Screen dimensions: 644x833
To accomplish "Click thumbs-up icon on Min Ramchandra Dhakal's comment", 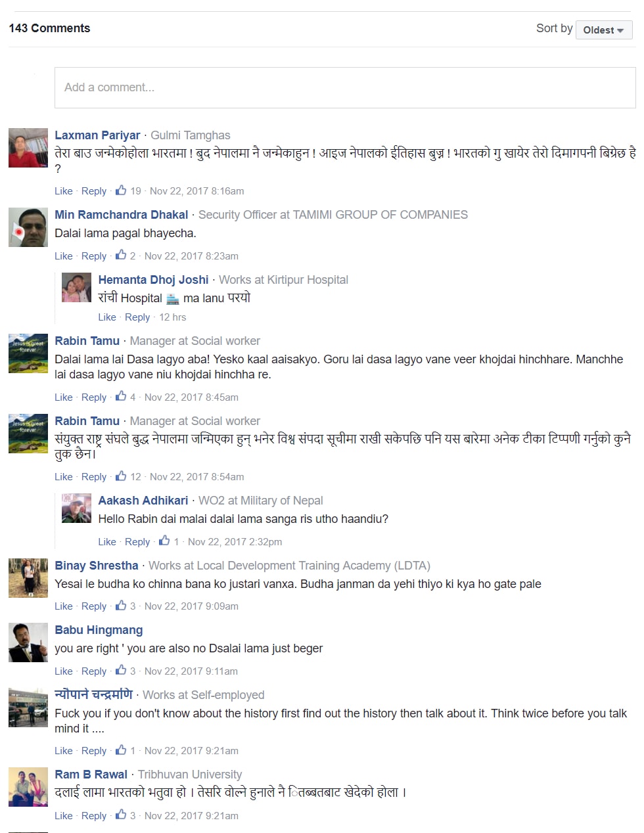I will pyautogui.click(x=121, y=256).
